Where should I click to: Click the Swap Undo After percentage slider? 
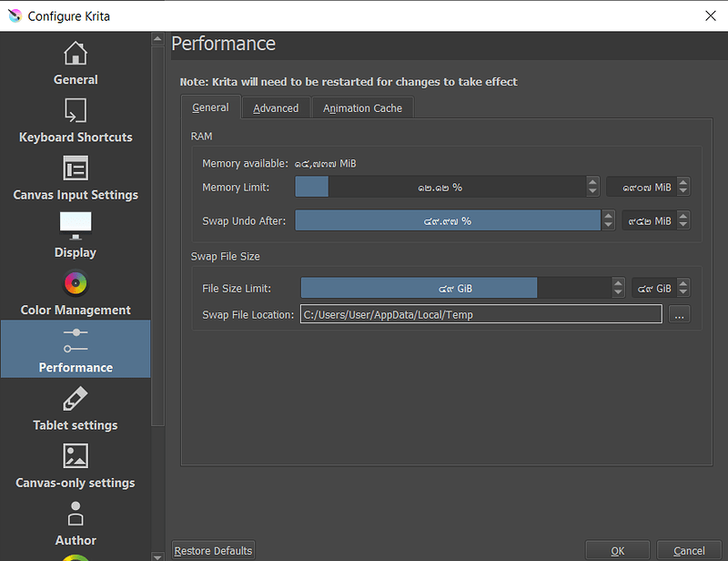[448, 220]
